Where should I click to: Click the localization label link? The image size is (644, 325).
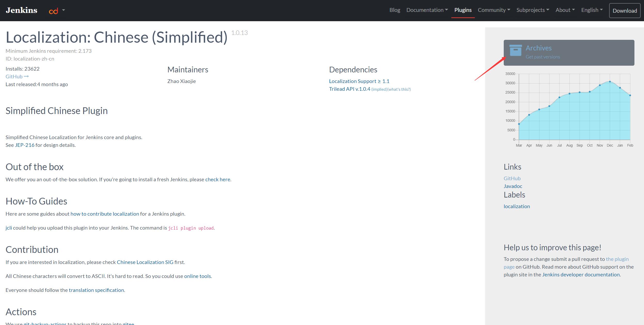coord(517,206)
